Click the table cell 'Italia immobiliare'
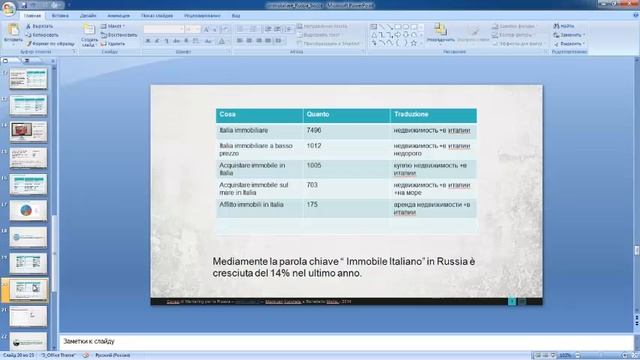Image resolution: width=640 pixels, height=360 pixels. click(260, 131)
